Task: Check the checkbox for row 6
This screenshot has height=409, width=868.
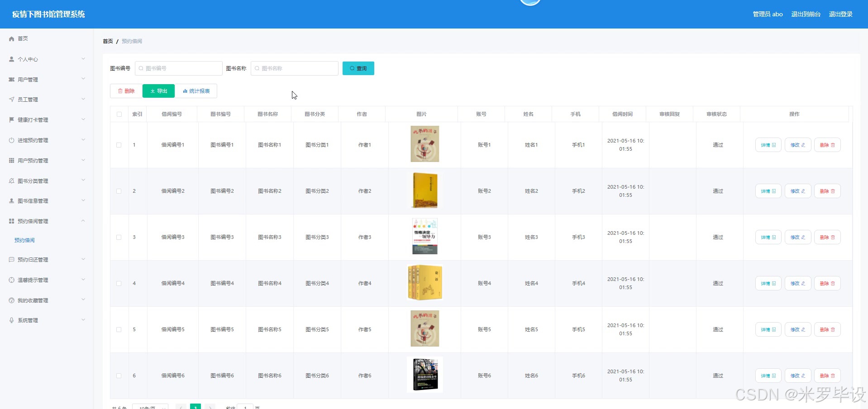Action: click(x=119, y=376)
